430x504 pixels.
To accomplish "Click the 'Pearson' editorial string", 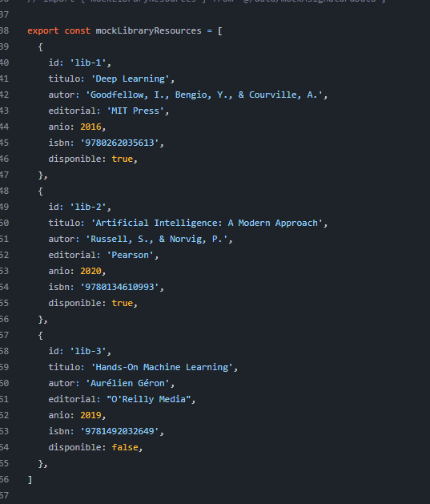I will point(130,256).
